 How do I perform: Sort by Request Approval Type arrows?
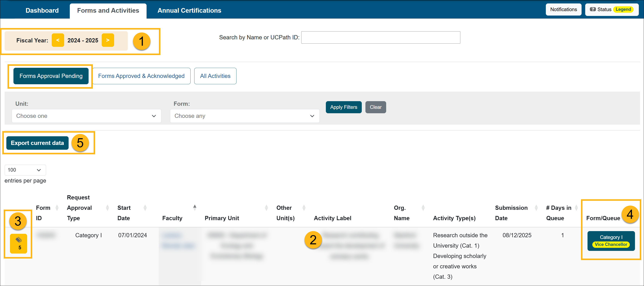pos(108,208)
